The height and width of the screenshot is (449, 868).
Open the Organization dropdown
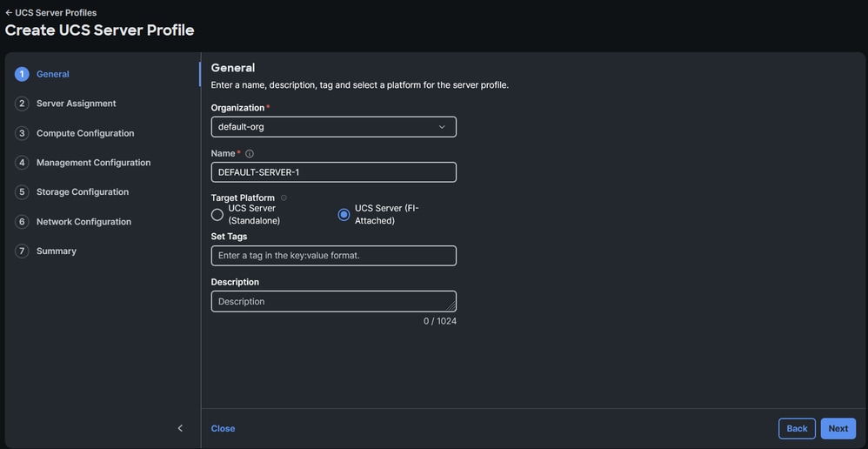click(x=334, y=127)
